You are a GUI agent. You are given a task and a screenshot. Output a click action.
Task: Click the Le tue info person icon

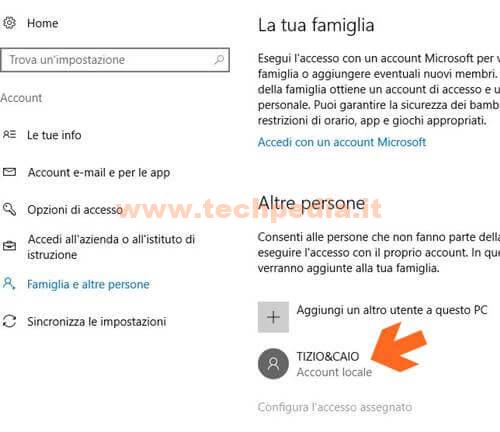tap(9, 135)
